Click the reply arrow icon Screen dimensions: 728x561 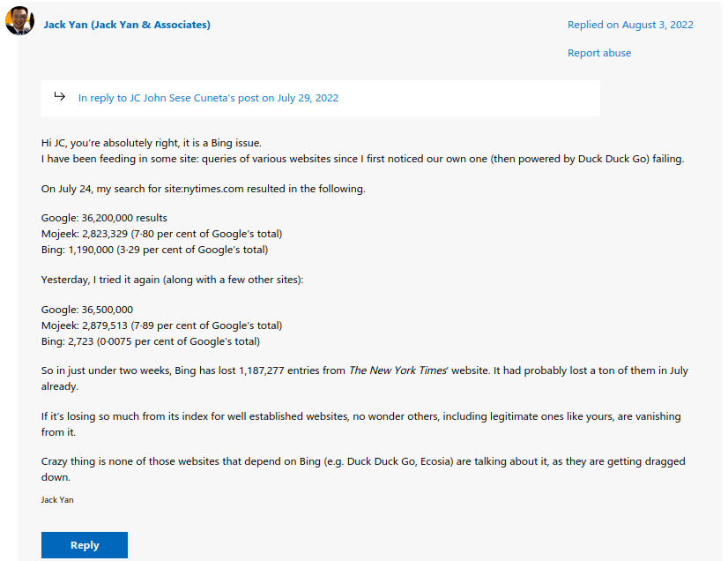coord(59,97)
